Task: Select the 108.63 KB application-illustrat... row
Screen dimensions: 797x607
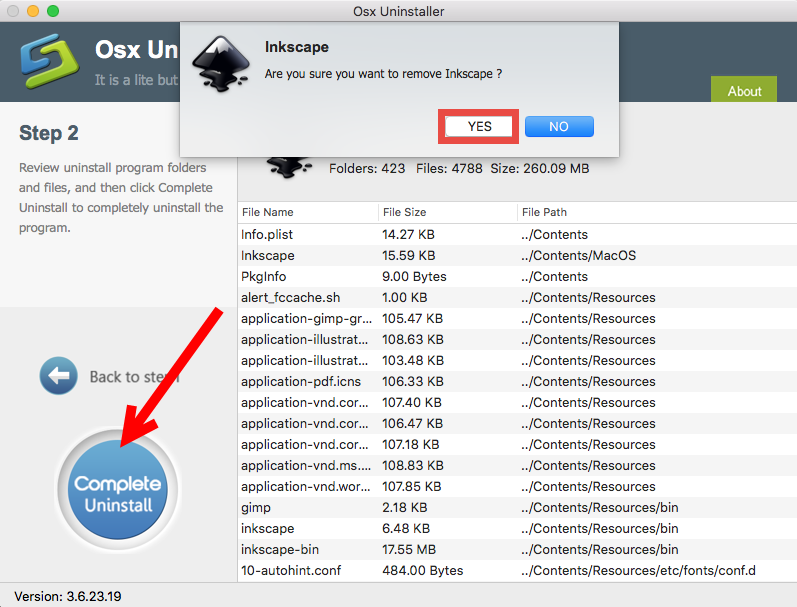Action: [517, 340]
